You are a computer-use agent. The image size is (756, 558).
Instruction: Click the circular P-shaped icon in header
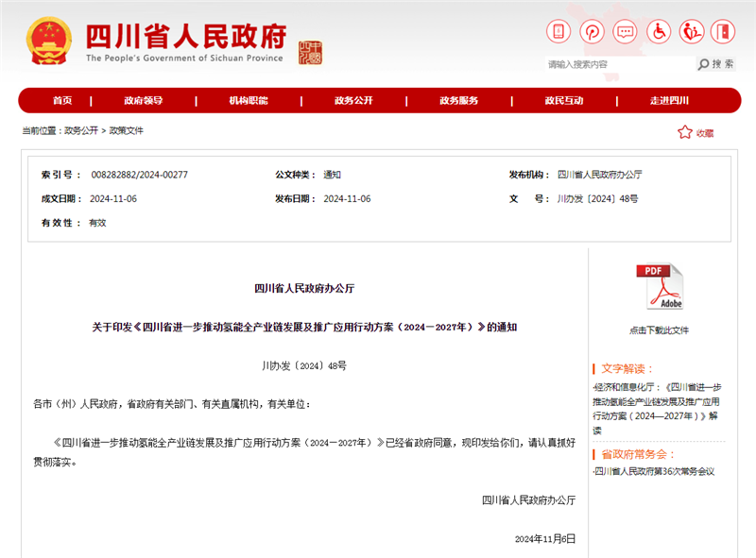(x=593, y=31)
